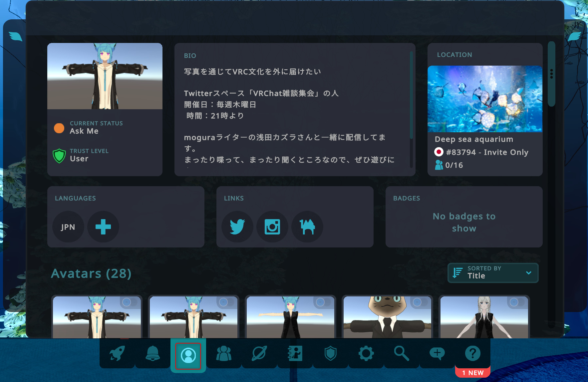The height and width of the screenshot is (382, 588).
Task: Click the 1 NEW notification badge
Action: pos(472,373)
